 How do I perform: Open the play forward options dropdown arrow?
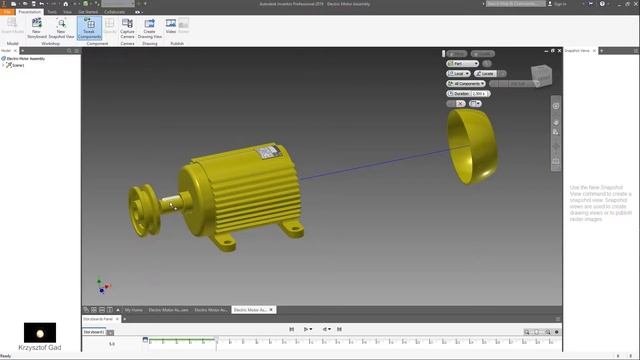click(x=311, y=329)
